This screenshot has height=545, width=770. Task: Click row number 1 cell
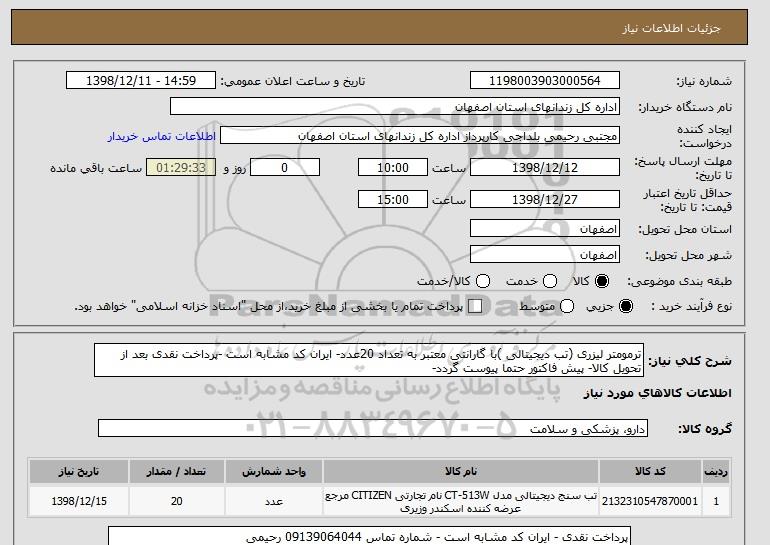coord(716,501)
